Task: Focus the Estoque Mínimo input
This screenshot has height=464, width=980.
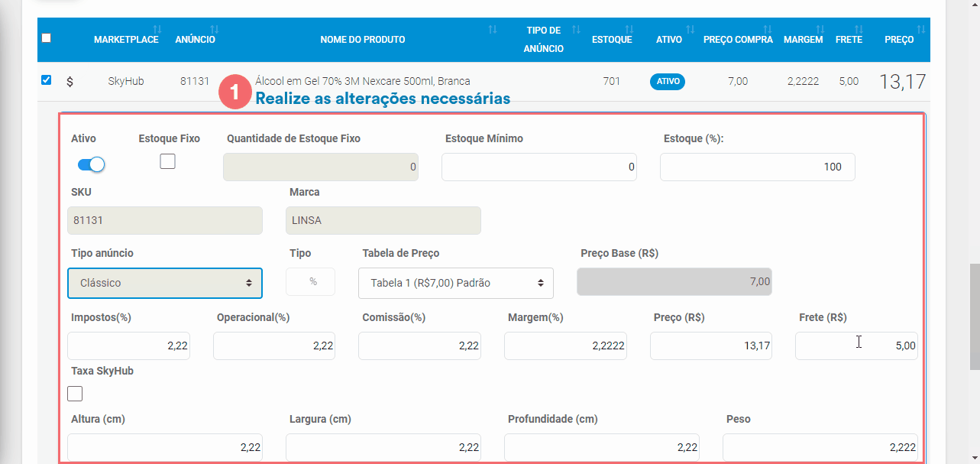Action: [x=539, y=167]
